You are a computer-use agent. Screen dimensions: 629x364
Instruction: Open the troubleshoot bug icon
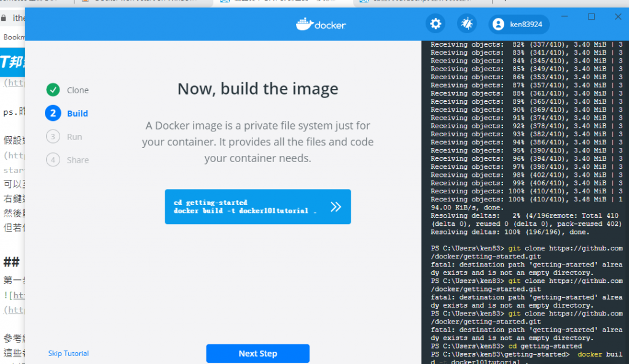tap(467, 24)
